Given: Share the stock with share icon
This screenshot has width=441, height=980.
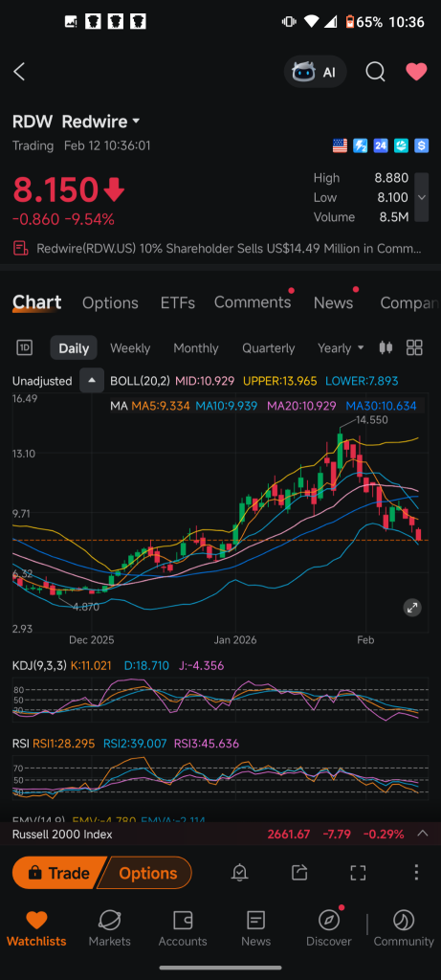Looking at the screenshot, I should click(x=299, y=873).
